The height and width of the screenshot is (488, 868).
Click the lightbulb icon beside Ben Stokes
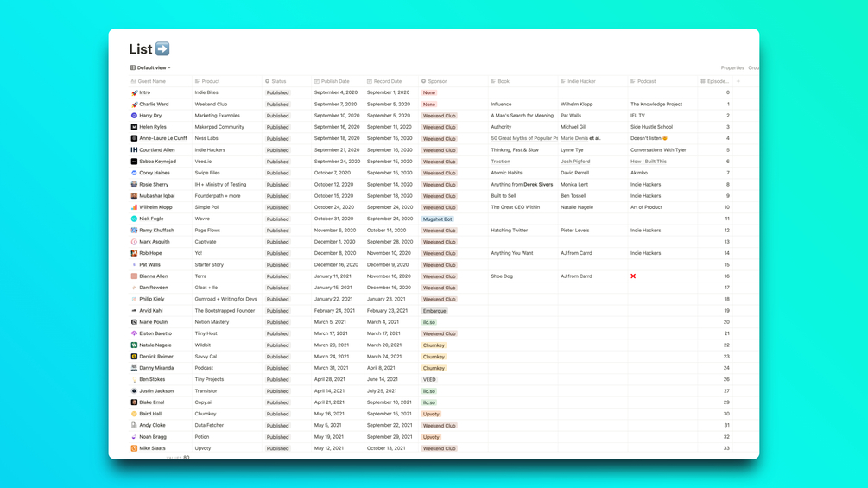pyautogui.click(x=134, y=379)
